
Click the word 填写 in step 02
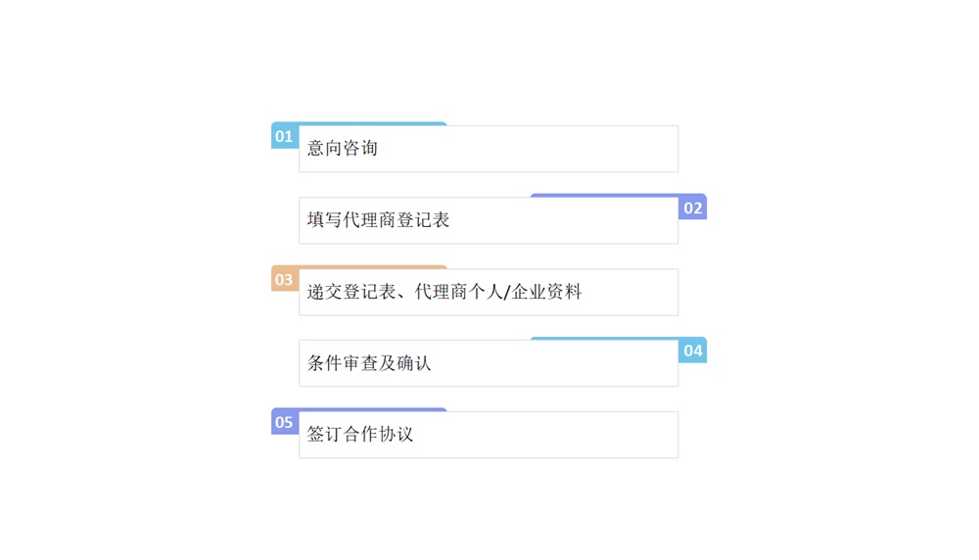[x=324, y=219]
